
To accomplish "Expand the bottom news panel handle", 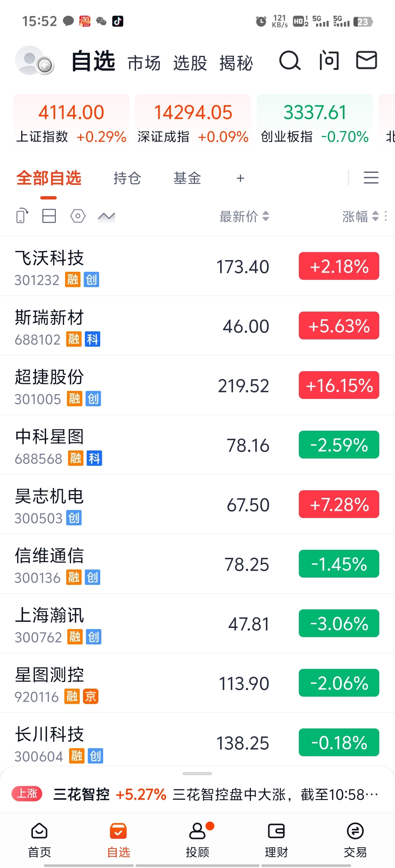I will coord(197,773).
